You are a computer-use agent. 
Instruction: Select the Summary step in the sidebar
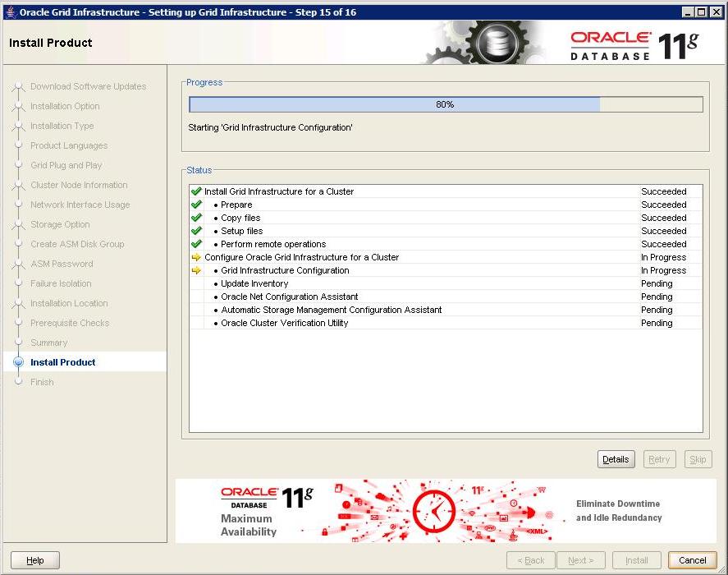tap(49, 343)
